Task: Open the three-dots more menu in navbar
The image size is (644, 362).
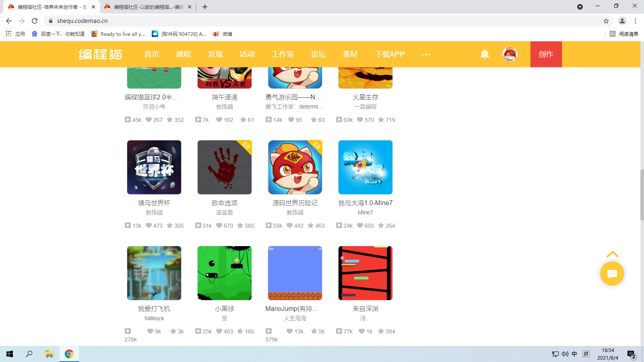Action: click(x=426, y=54)
